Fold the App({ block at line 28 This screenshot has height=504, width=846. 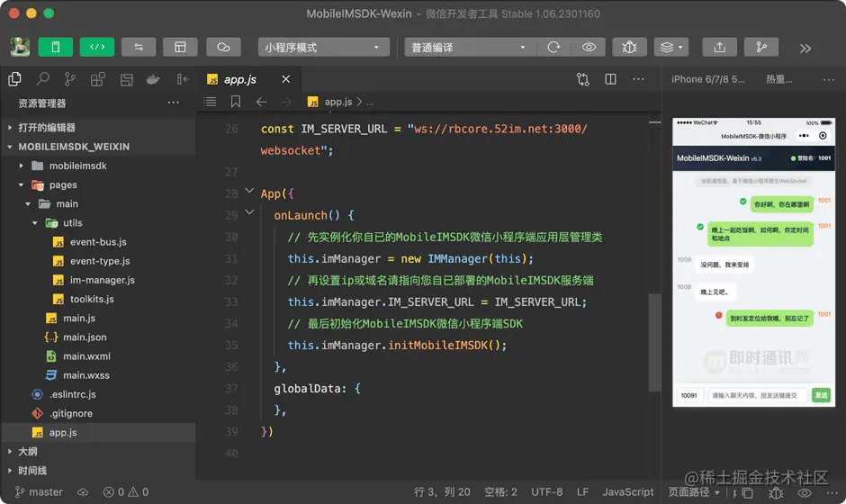coord(250,191)
